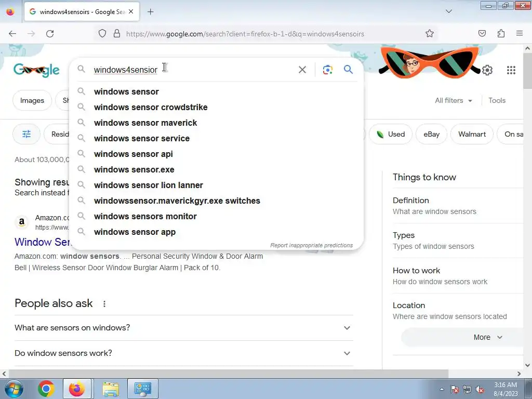
Task: Open the Google apps grid
Action: pos(511,70)
